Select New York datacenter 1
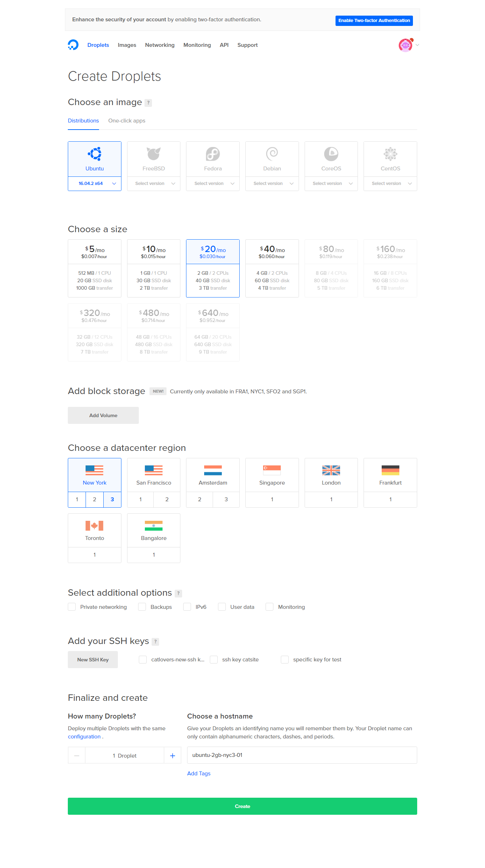This screenshot has height=868, width=485. 77,499
